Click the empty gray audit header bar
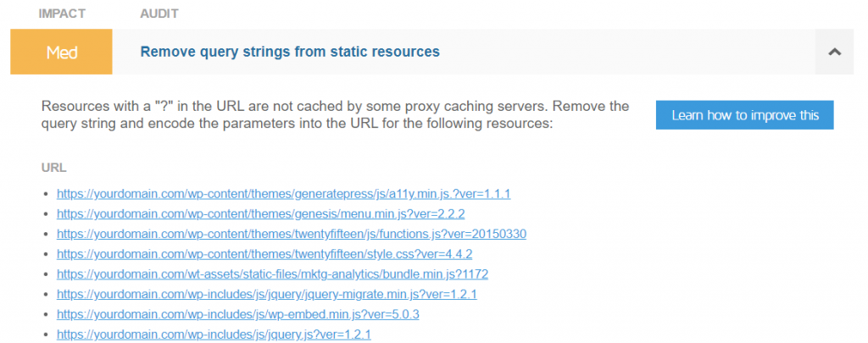This screenshot has height=343, width=868. 627,52
